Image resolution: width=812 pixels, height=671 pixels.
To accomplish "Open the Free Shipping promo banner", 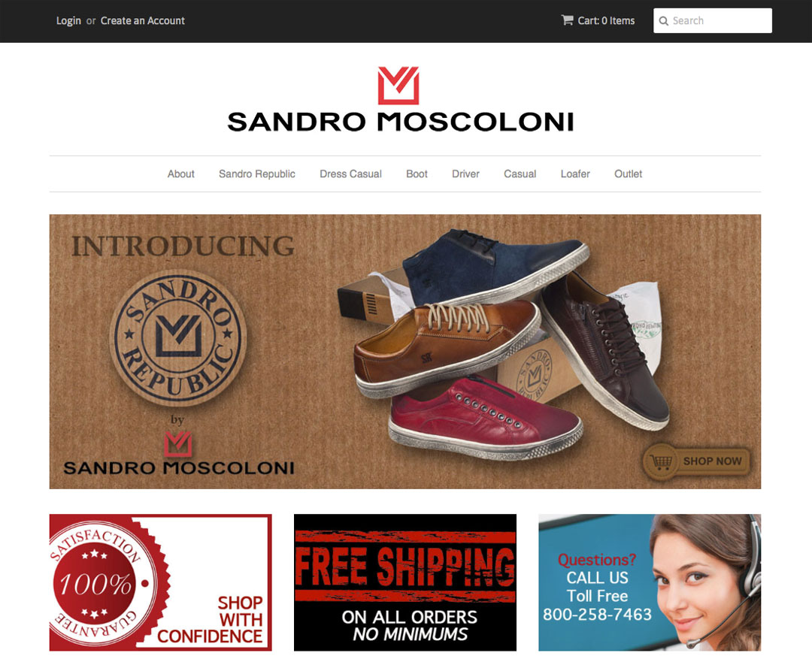I will point(405,582).
